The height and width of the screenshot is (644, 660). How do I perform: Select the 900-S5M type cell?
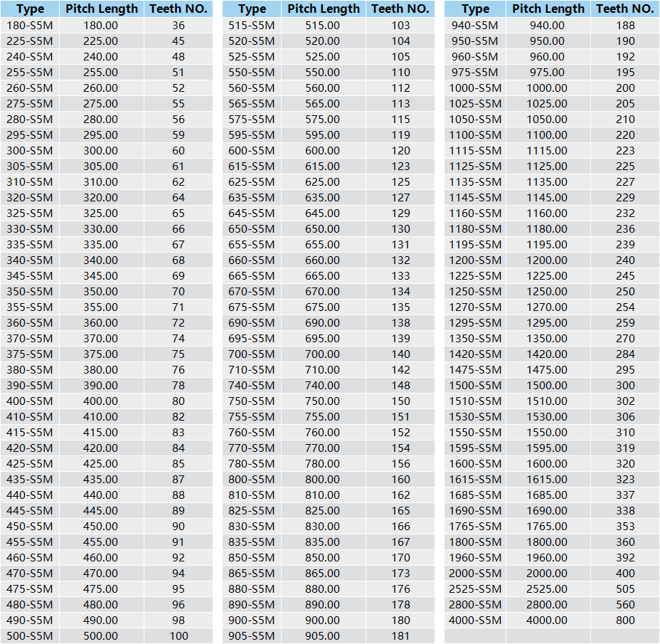click(x=252, y=621)
